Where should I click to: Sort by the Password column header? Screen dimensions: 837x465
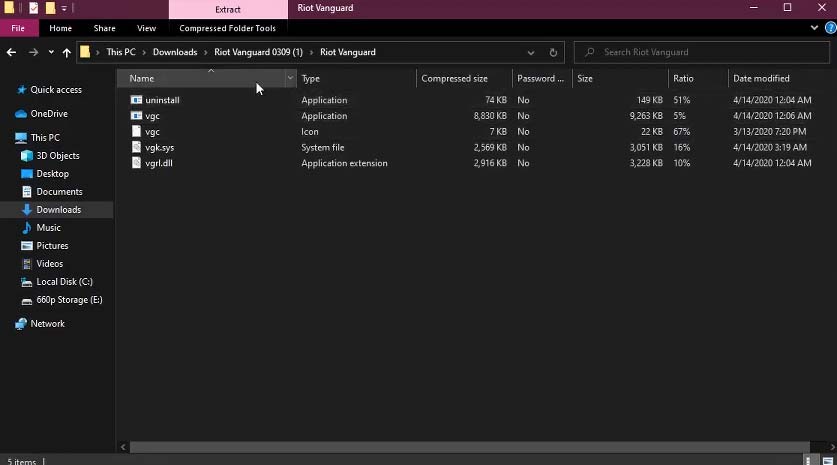tap(542, 78)
